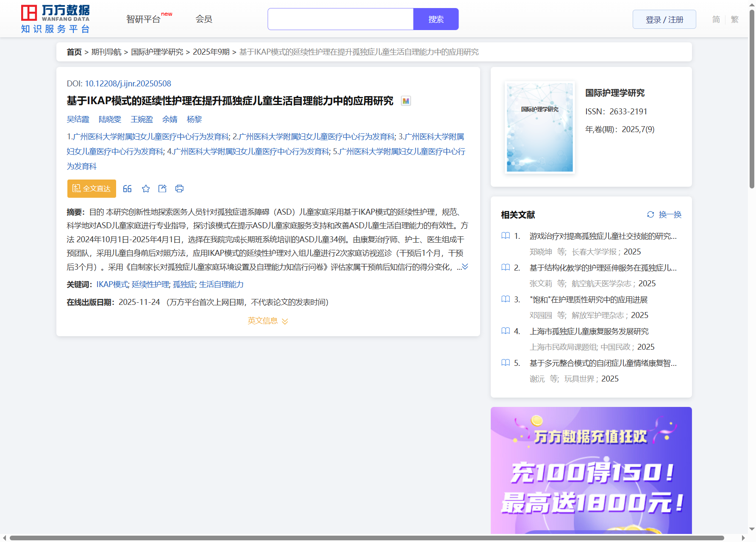Switch to traditional Chinese (繁)
756x542 pixels.
(735, 19)
